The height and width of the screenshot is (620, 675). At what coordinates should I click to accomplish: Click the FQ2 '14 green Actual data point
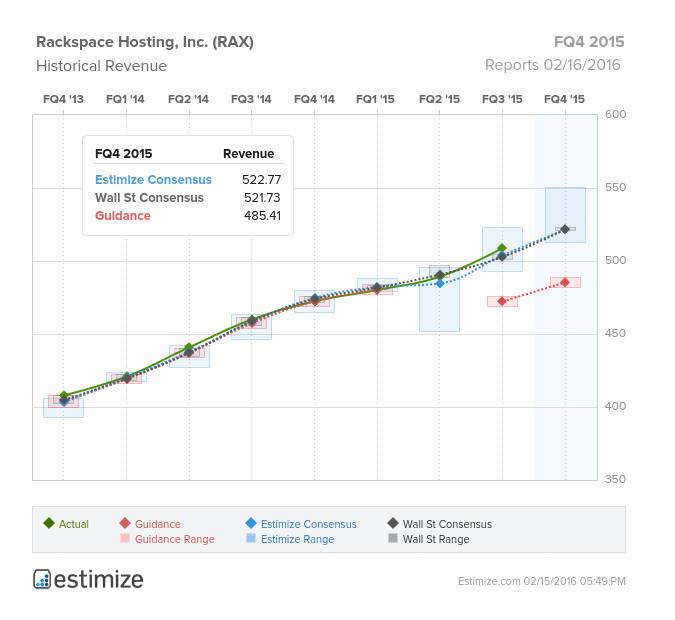click(189, 347)
